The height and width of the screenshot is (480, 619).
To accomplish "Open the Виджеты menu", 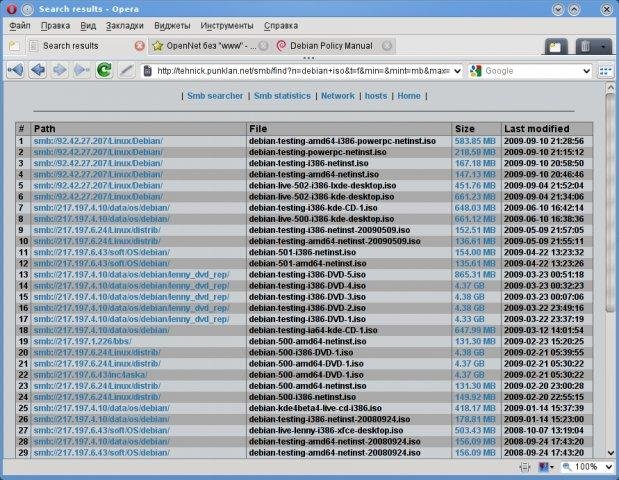I will coord(172,26).
